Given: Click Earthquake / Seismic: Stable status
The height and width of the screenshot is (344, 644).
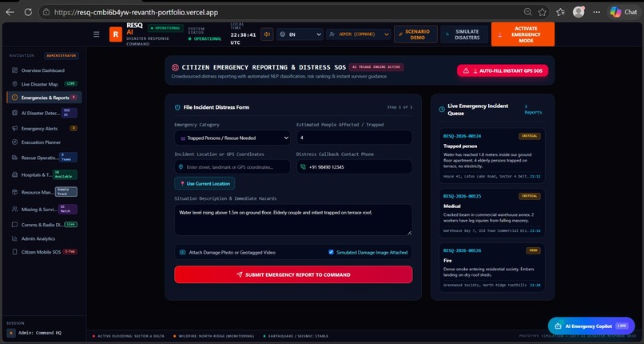Looking at the screenshot, I should point(294,336).
